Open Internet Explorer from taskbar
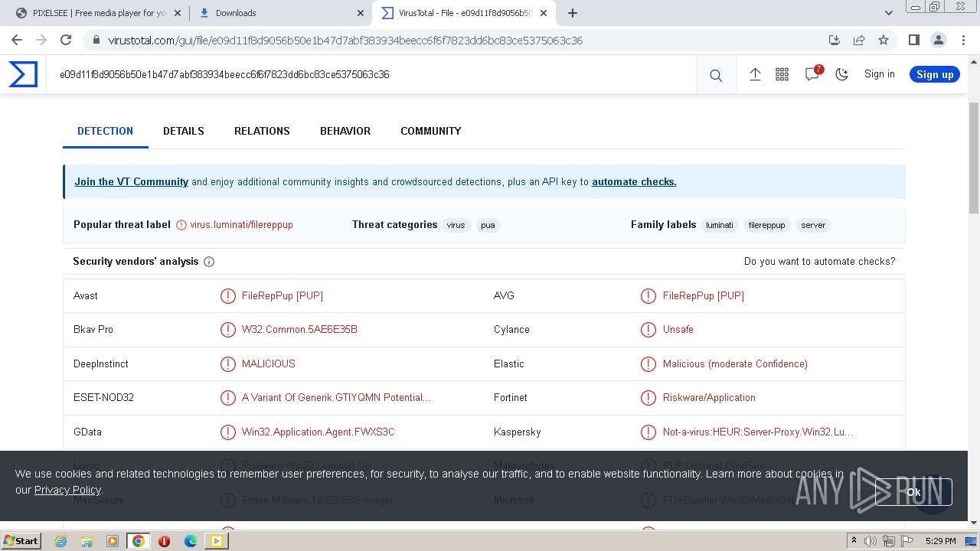The image size is (980, 551). click(x=60, y=541)
